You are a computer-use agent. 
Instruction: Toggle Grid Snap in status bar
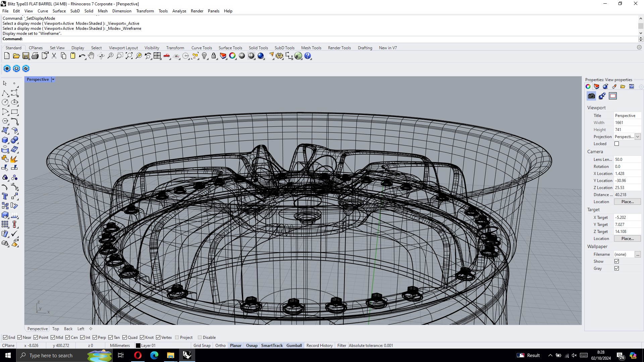[x=202, y=346]
